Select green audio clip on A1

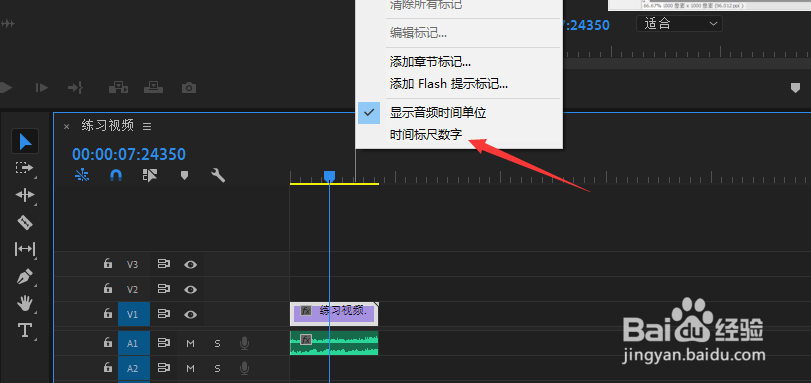[x=334, y=343]
